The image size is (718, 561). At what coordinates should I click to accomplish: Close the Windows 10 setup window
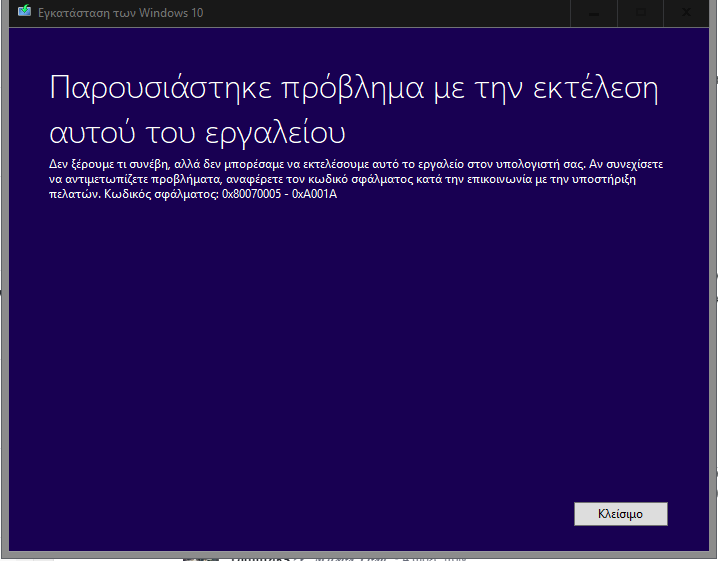pos(686,13)
